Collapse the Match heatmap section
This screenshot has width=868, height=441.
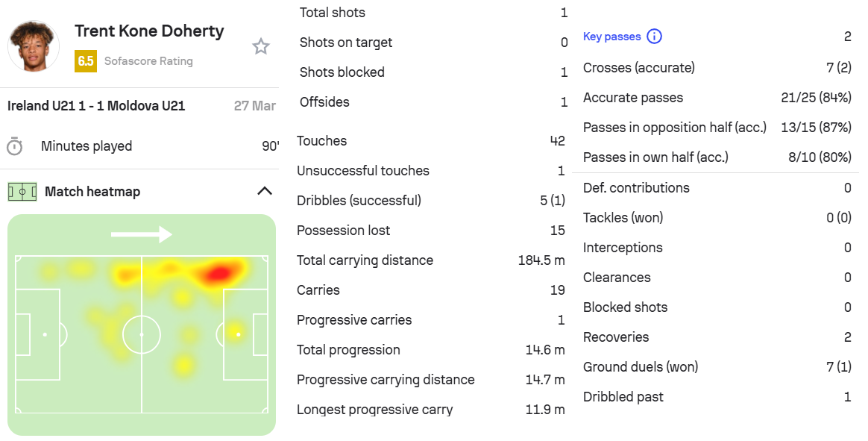[264, 191]
